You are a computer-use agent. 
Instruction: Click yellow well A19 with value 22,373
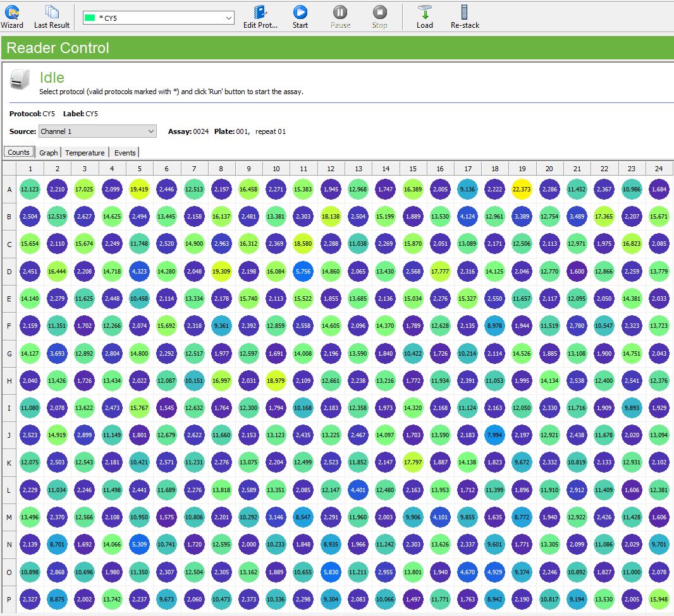(522, 189)
